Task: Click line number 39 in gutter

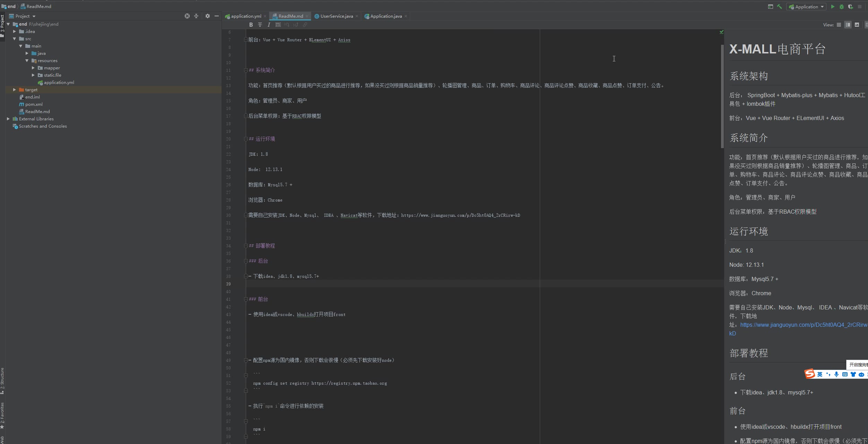Action: pos(228,284)
